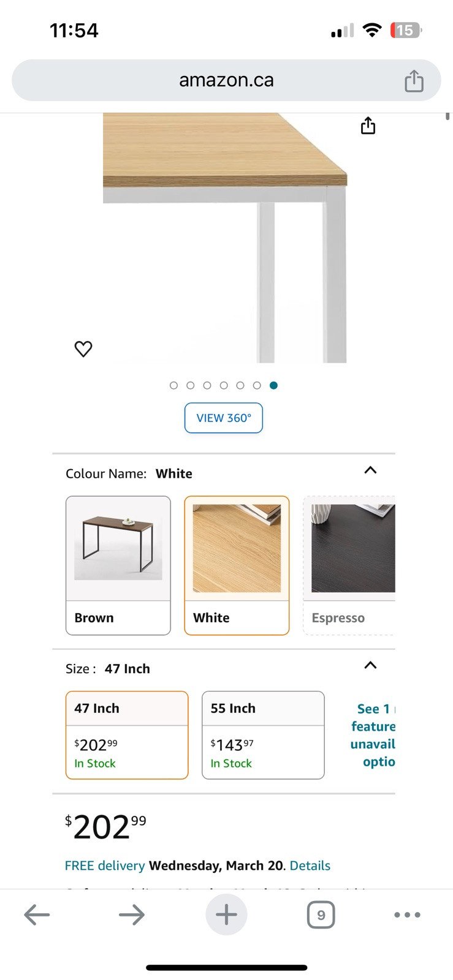Tap the amazon.ca address bar
The width and height of the screenshot is (453, 980).
tap(226, 80)
